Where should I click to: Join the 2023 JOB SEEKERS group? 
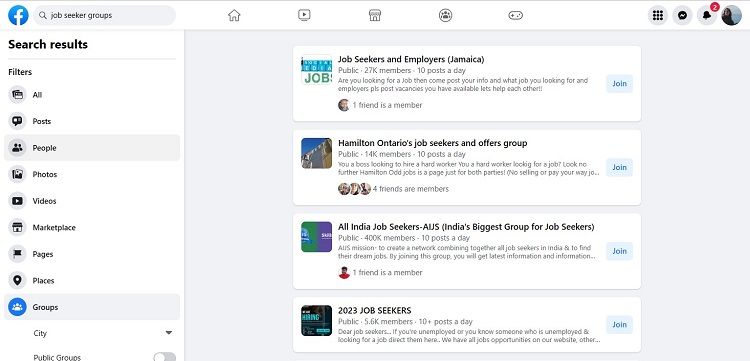point(619,325)
